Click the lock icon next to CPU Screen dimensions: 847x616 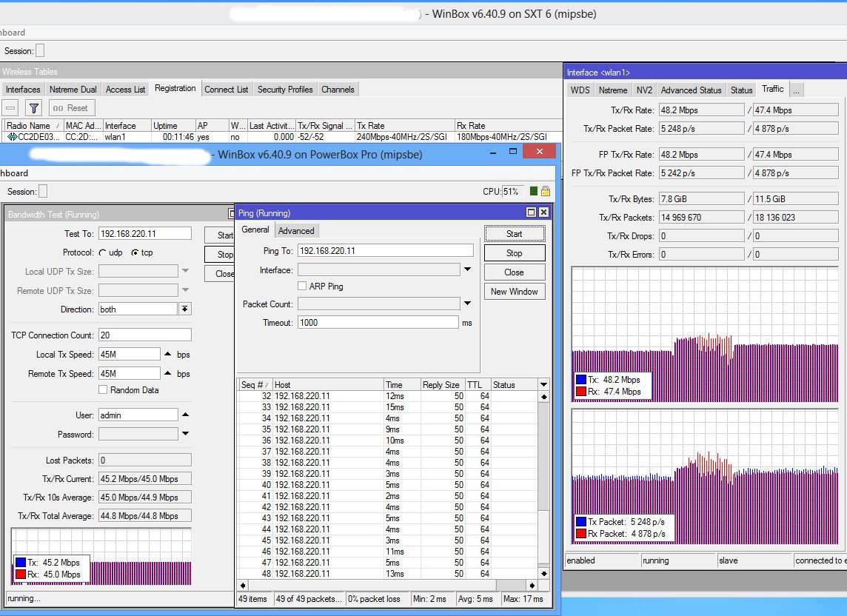[x=546, y=191]
